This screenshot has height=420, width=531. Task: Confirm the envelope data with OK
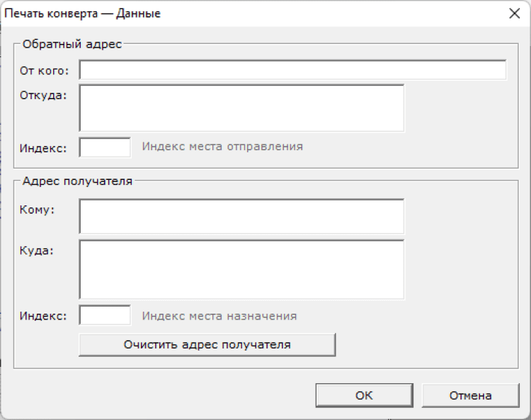coord(364,396)
